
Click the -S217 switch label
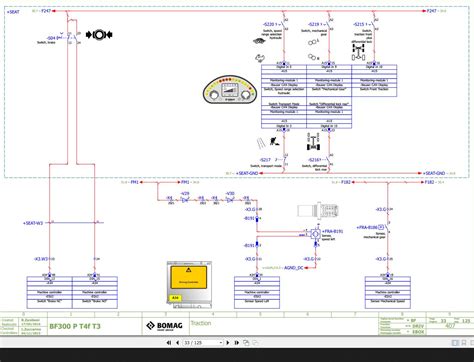tap(265, 160)
